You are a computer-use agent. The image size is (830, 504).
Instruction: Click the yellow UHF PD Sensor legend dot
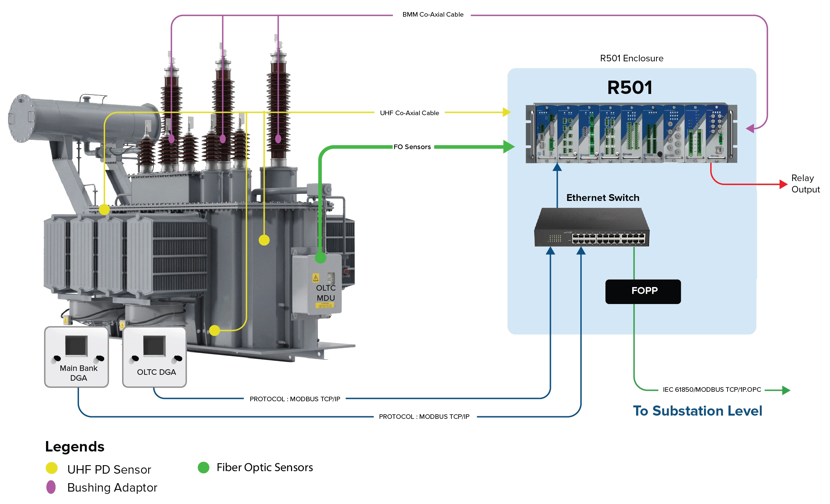pyautogui.click(x=52, y=468)
